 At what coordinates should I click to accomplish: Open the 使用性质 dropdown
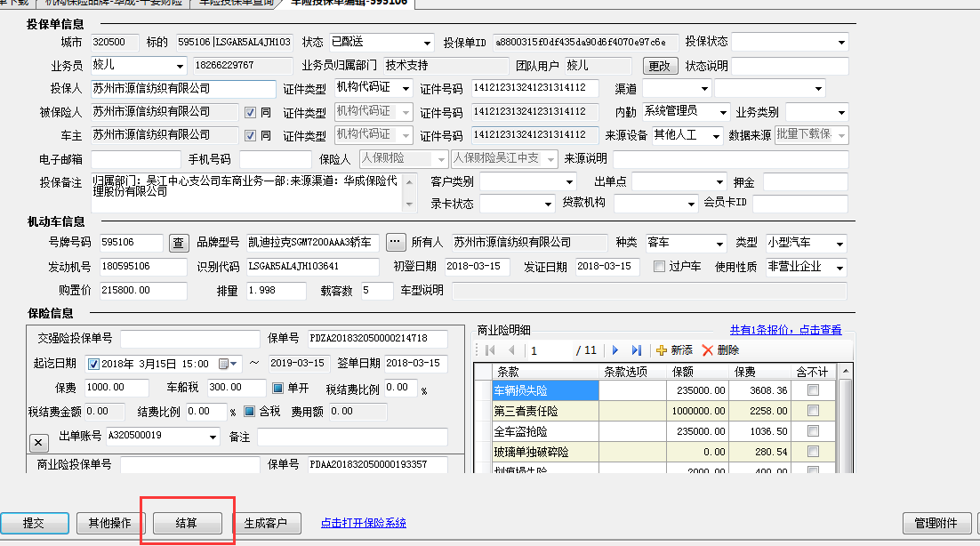(x=840, y=267)
